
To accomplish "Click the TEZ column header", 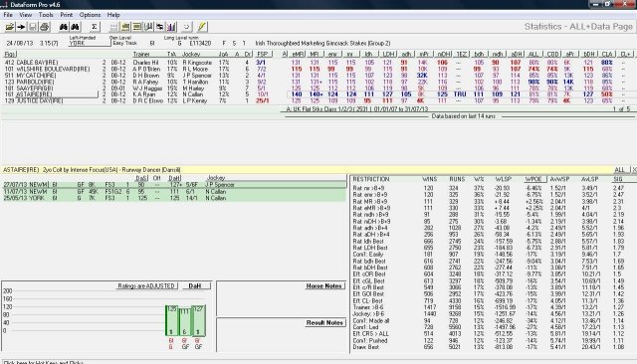I will coord(462,54).
